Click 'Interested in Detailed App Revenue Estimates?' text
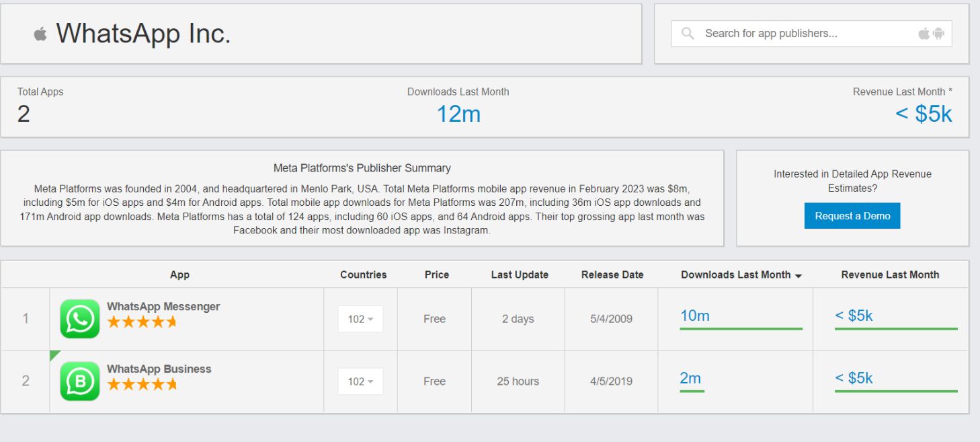Screen dimensions: 980x442 point(852,181)
